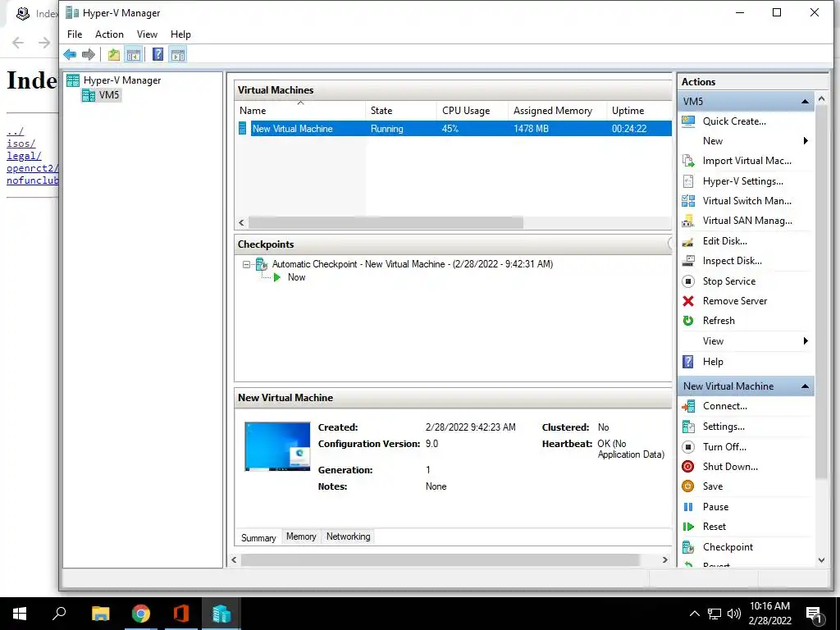The height and width of the screenshot is (630, 840).
Task: Select Hyper-V Manager root tree node
Action: (121, 80)
